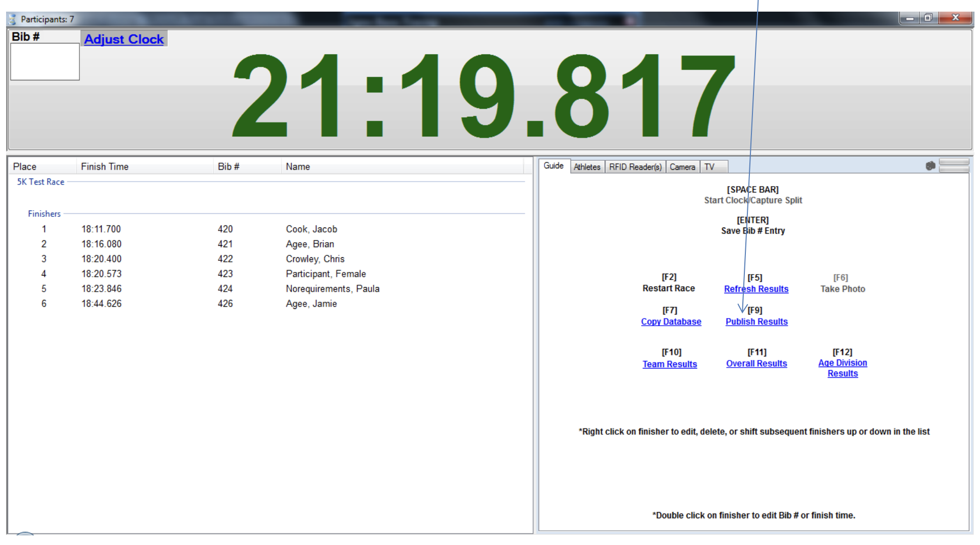Show the TV tab

tap(709, 167)
